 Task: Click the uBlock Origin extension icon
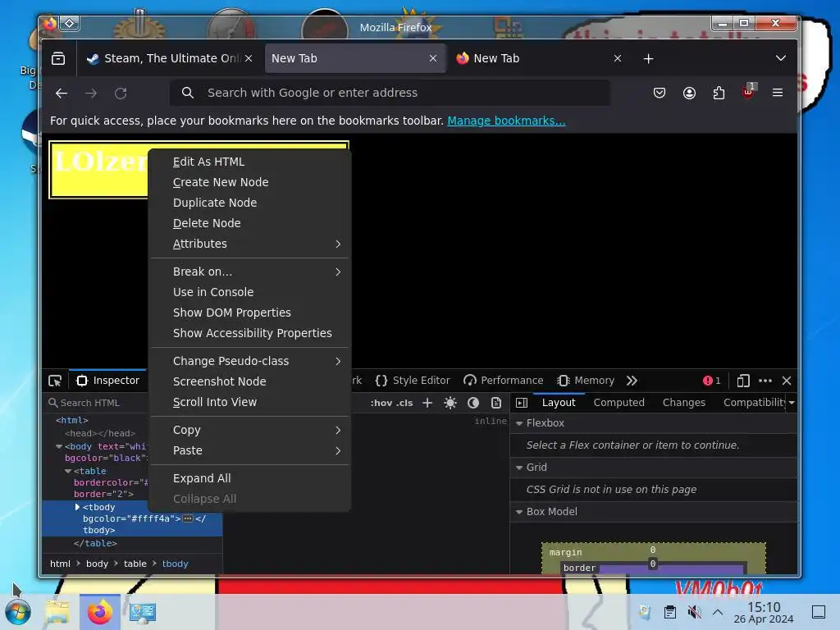(x=748, y=92)
